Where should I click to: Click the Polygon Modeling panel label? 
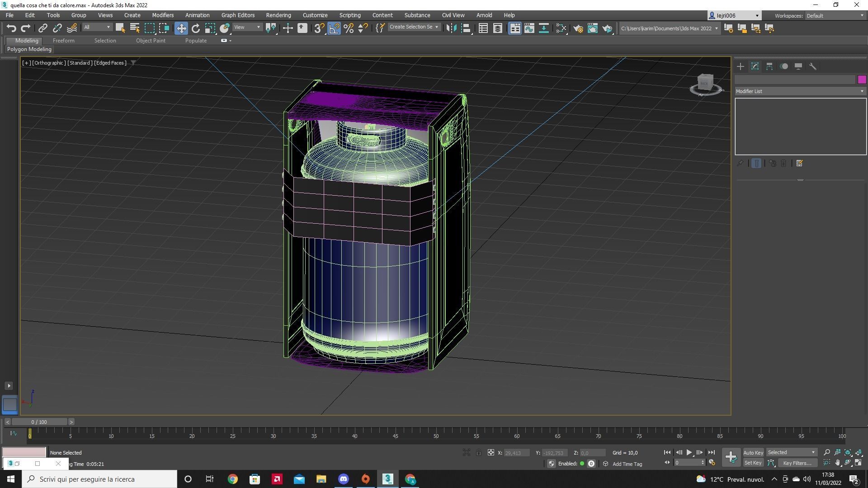[x=29, y=49]
